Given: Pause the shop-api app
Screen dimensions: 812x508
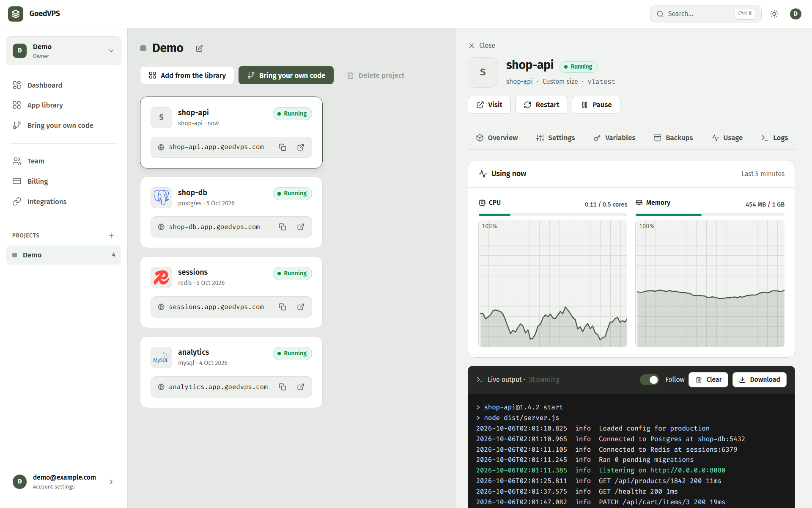Looking at the screenshot, I should (x=596, y=105).
